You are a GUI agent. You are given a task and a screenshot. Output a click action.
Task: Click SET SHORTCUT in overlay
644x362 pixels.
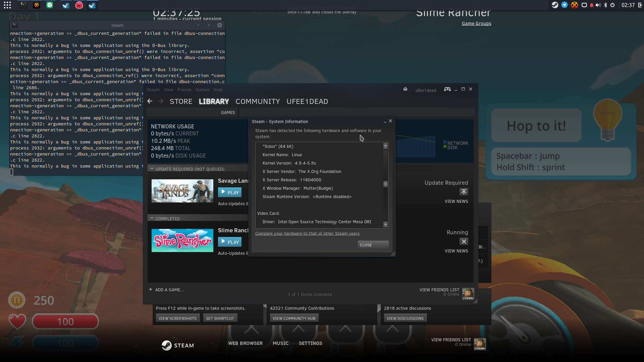click(x=220, y=318)
